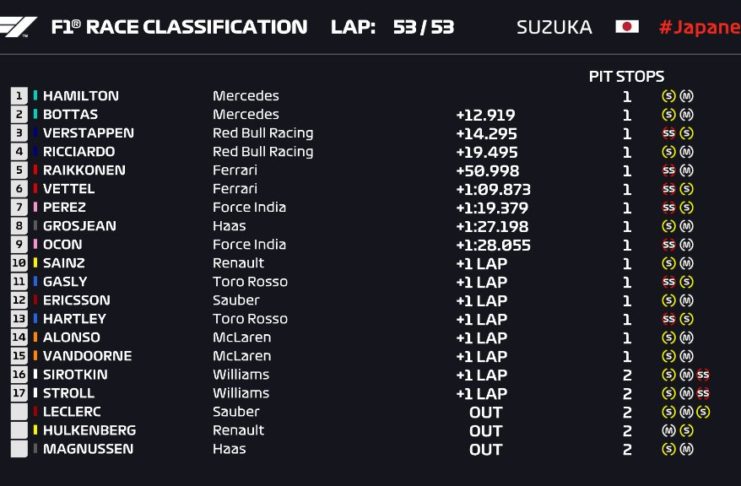Click the #Japan hashtag in the header

[x=699, y=27]
